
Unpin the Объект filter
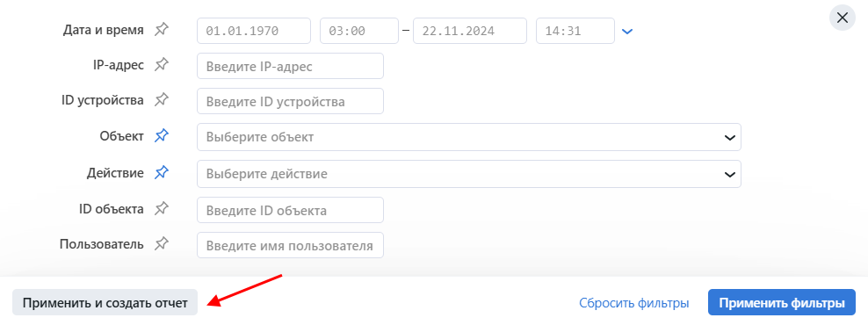click(161, 135)
